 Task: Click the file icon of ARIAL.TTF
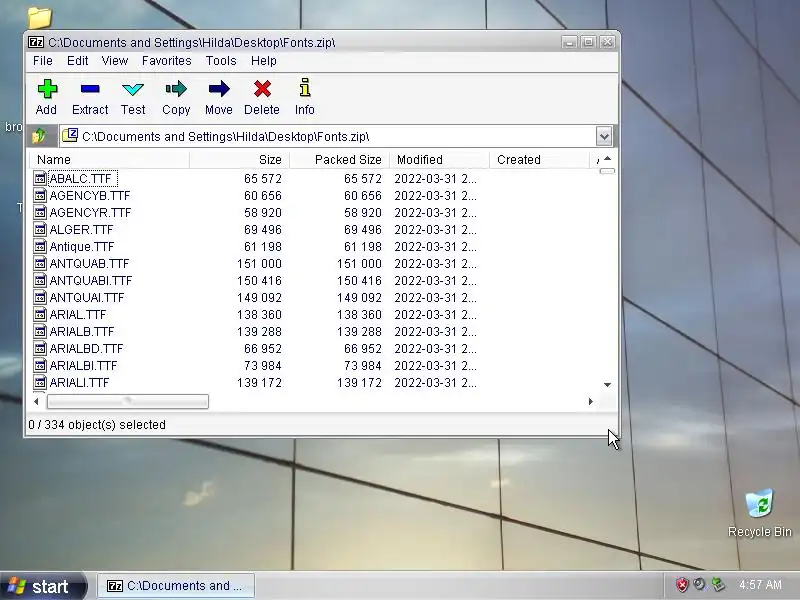(40, 314)
